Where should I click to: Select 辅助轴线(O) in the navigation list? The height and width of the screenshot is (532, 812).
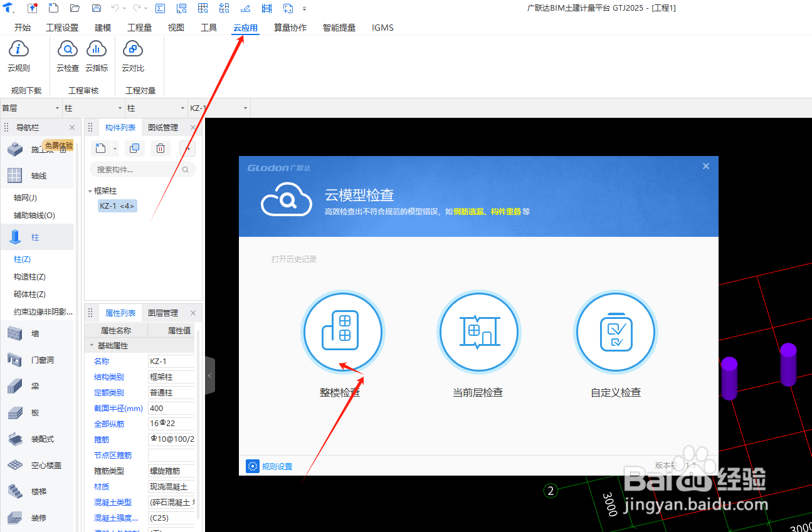(x=34, y=215)
